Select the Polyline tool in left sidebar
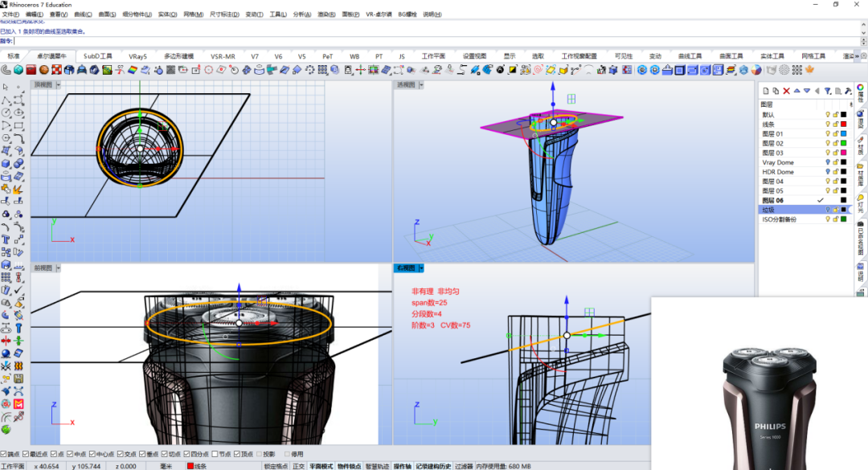 pos(6,100)
